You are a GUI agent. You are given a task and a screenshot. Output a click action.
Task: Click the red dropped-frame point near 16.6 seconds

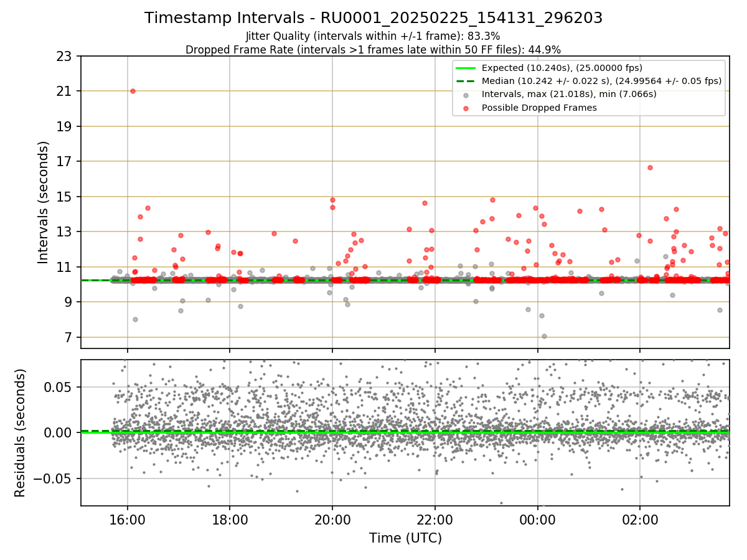tap(650, 167)
